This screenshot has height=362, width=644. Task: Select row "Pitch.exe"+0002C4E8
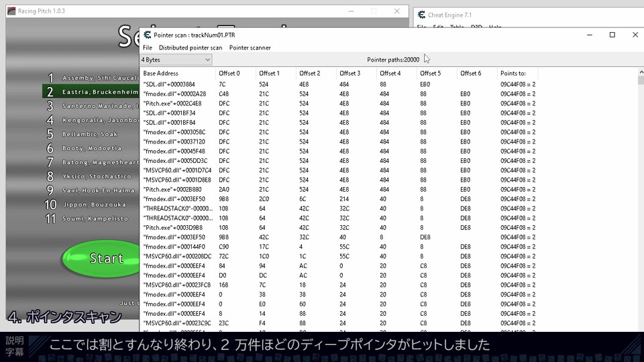click(339, 103)
